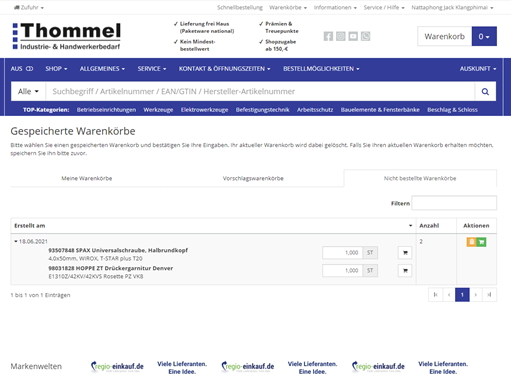Click the Thommel logo

[x=67, y=36]
